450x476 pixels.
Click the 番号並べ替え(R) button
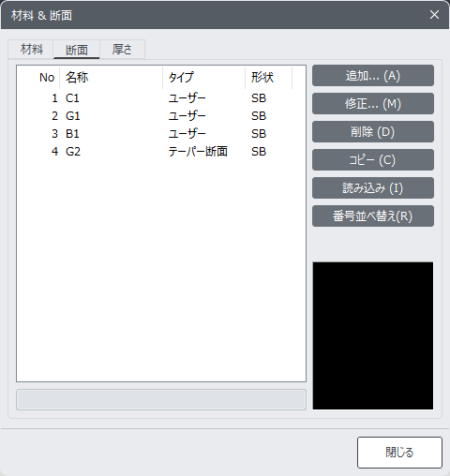373,216
